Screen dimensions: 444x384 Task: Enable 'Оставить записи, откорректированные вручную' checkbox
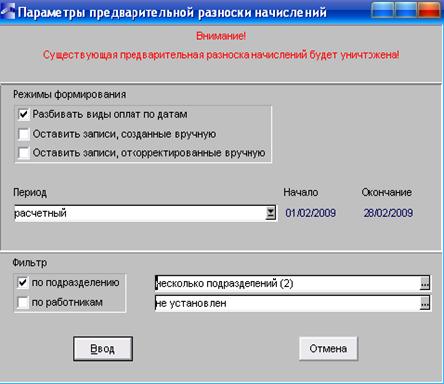click(24, 153)
